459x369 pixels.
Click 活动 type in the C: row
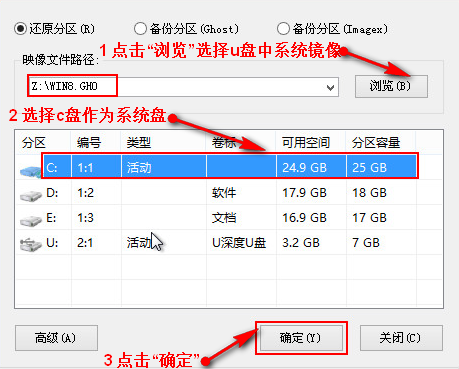coord(139,167)
